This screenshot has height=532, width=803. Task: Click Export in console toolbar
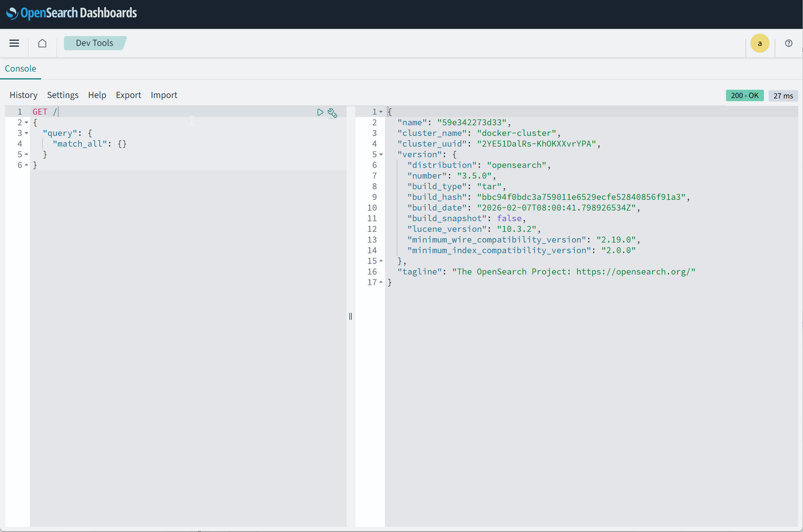click(x=128, y=95)
